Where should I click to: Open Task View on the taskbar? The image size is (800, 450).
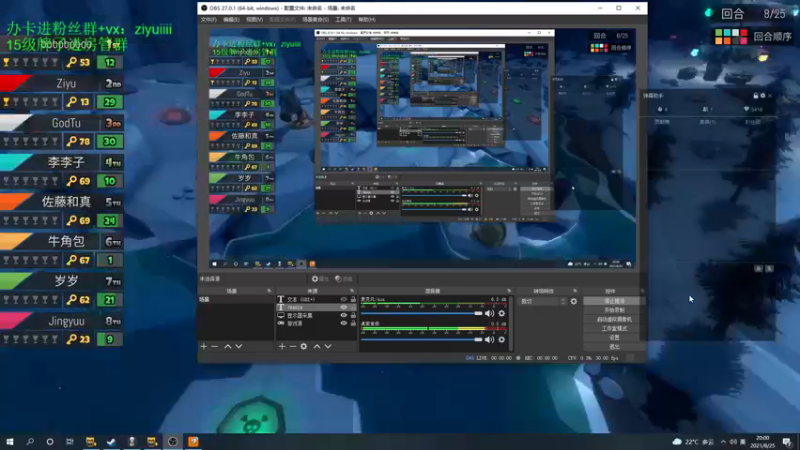click(x=70, y=442)
